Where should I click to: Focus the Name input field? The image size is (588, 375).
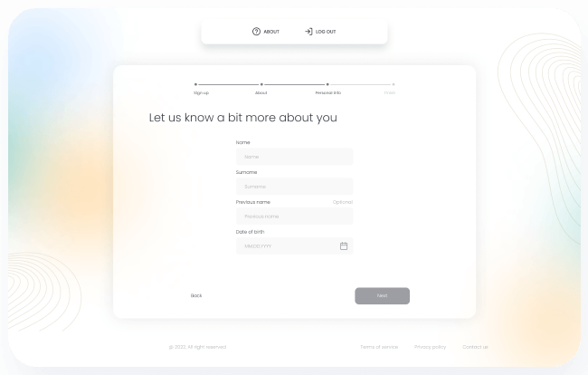(x=294, y=157)
